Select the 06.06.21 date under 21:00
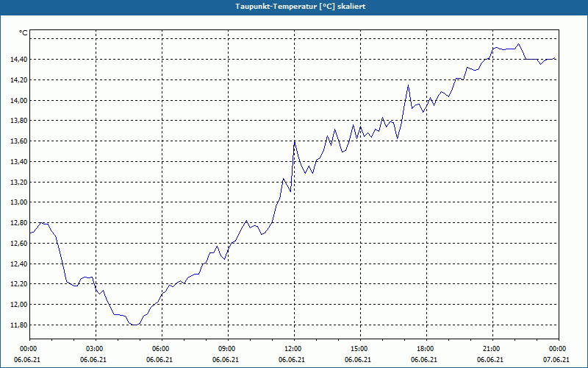 (x=490, y=360)
